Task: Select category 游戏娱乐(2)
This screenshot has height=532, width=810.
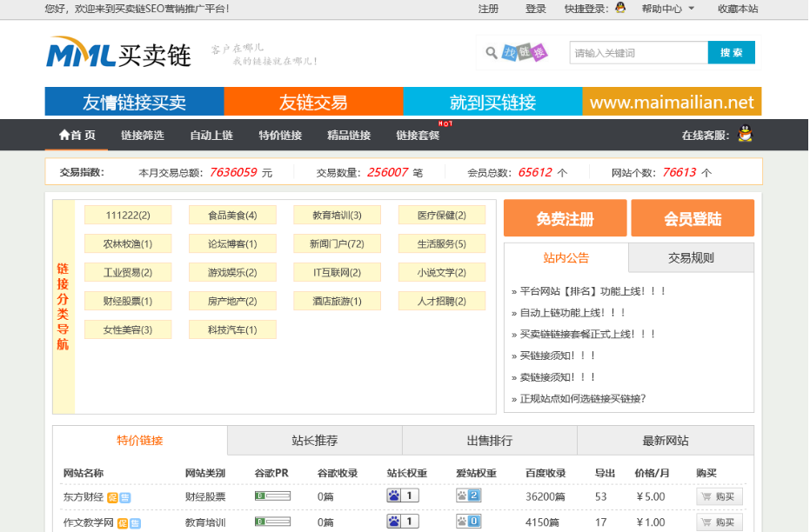Action: [x=232, y=272]
